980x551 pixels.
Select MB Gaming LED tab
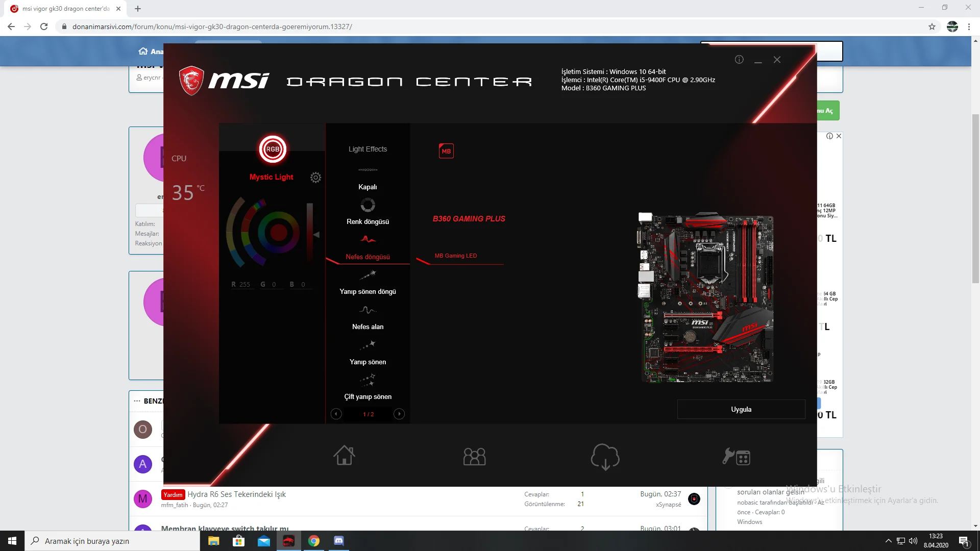click(x=456, y=256)
